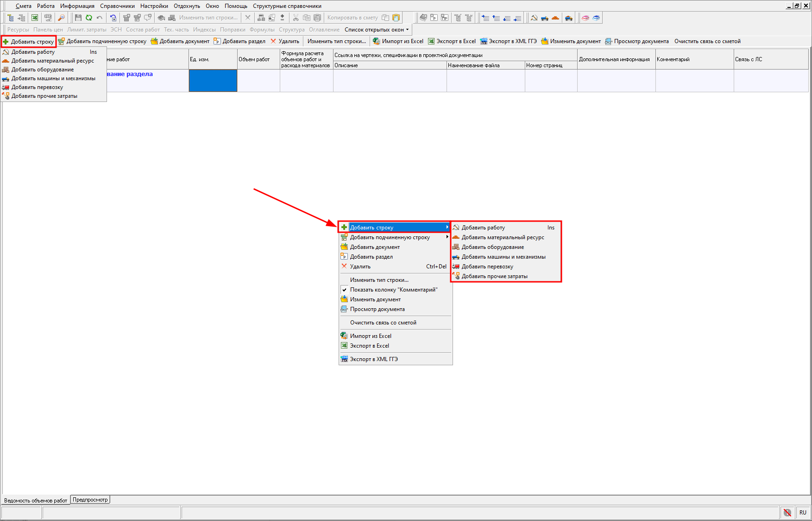Choose 'Добавить перевозку' in the context submenu
Image resolution: width=812 pixels, height=521 pixels.
coord(487,267)
